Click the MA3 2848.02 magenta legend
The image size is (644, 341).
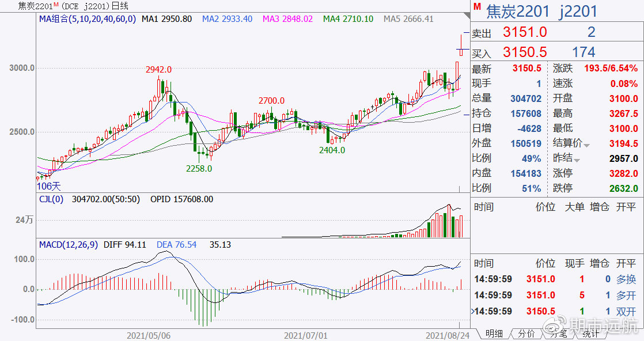pyautogui.click(x=287, y=19)
